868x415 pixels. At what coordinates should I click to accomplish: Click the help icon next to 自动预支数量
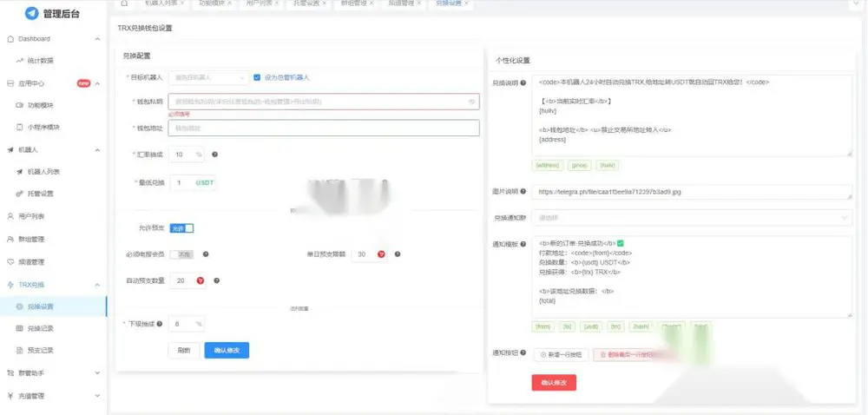[x=216, y=280]
